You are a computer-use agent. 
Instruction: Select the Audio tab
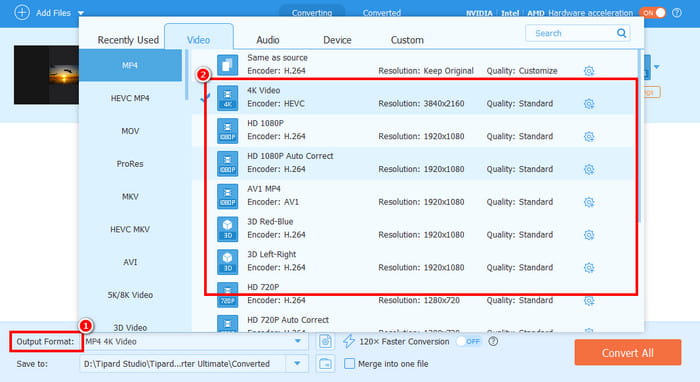[267, 40]
